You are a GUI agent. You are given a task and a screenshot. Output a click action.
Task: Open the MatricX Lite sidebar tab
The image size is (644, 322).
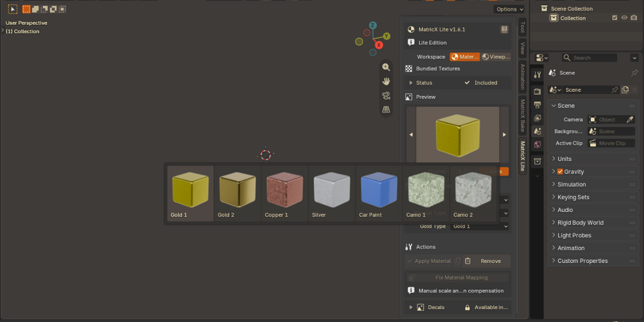tap(522, 156)
